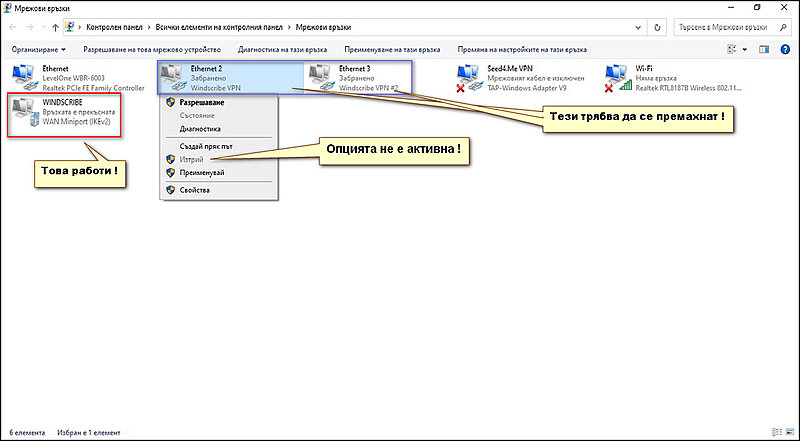Open the Организиране dropdown menu
800x441 pixels.
39,50
